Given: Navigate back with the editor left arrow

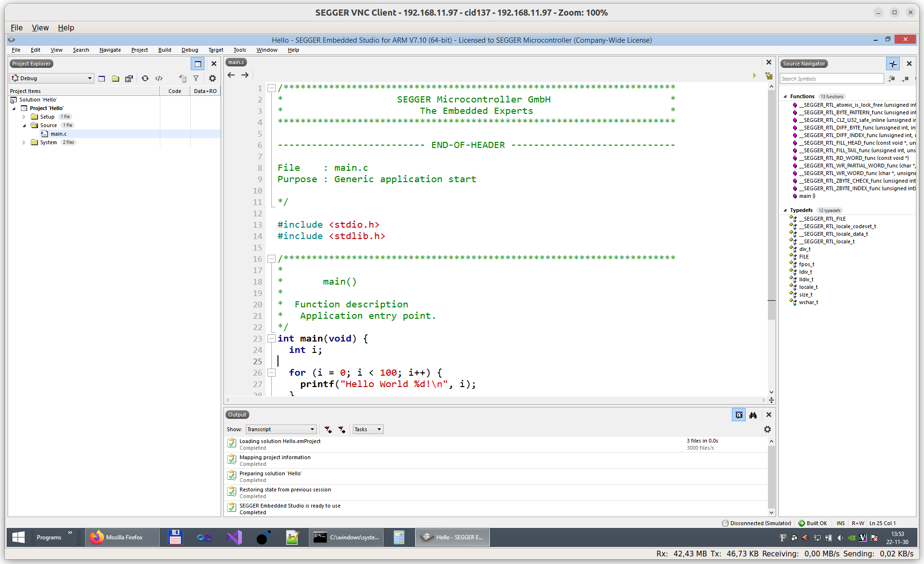Looking at the screenshot, I should pos(231,75).
